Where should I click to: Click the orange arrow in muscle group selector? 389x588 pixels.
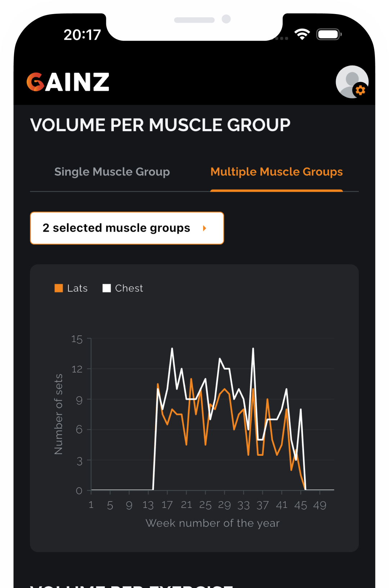(205, 228)
